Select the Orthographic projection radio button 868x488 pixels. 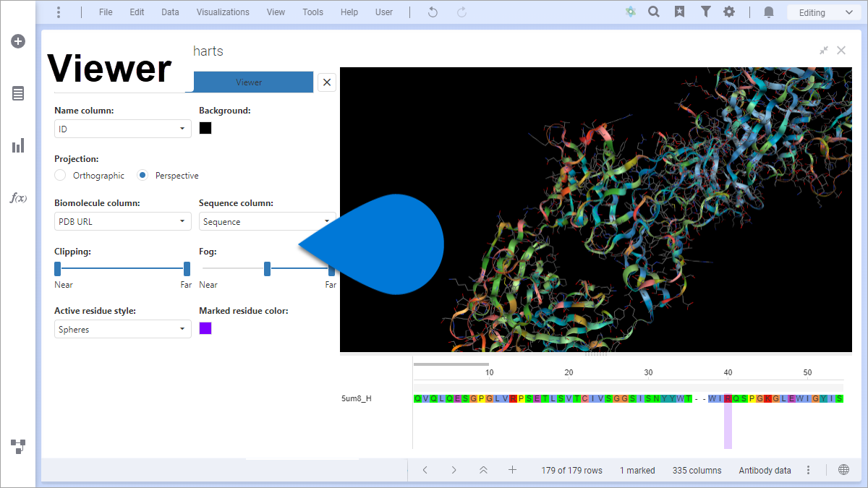point(59,175)
